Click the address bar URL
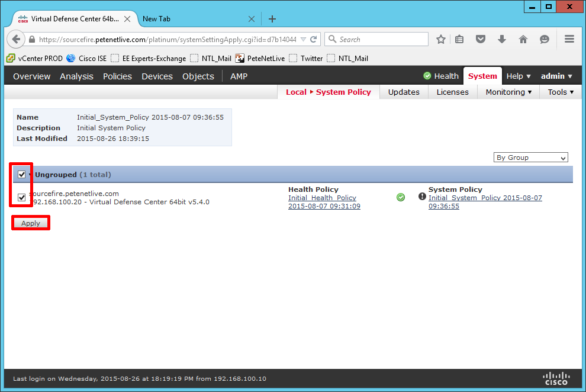 (168, 39)
